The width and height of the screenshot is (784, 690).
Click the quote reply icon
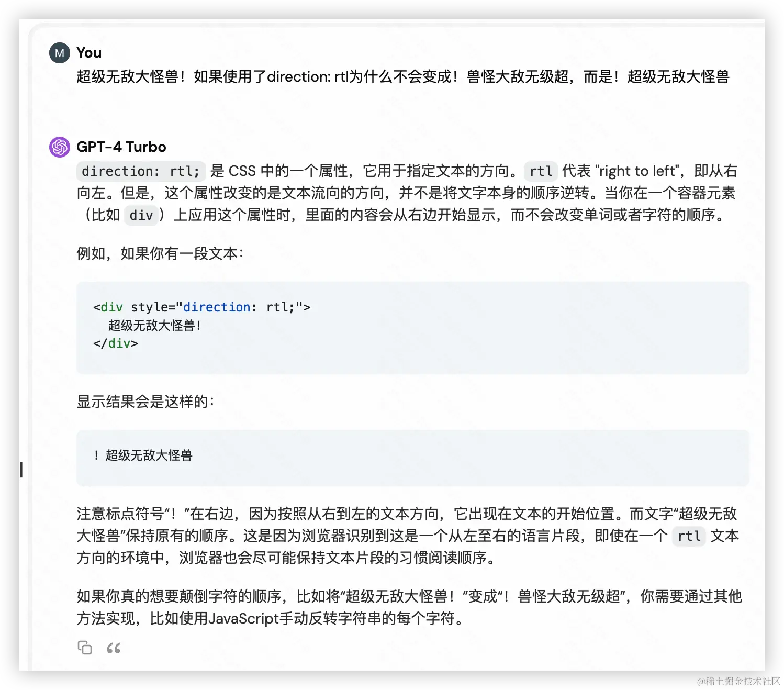pos(114,648)
